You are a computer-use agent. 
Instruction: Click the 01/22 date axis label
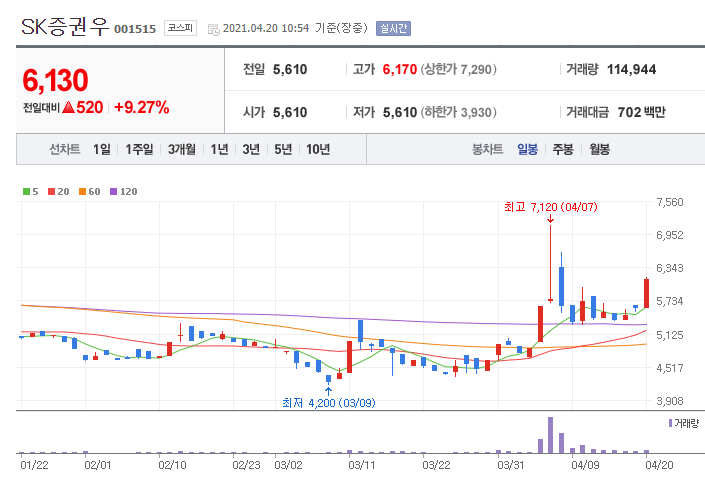[34, 465]
